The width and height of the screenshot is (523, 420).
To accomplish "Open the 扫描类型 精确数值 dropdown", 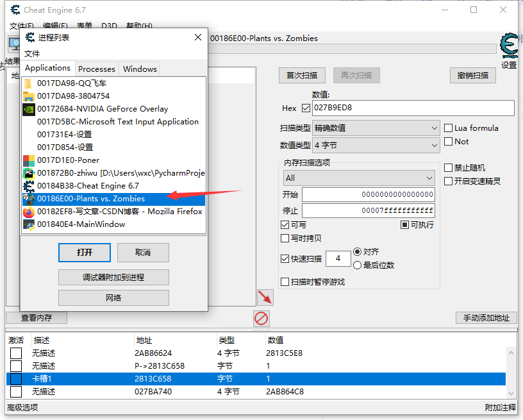I will [376, 128].
